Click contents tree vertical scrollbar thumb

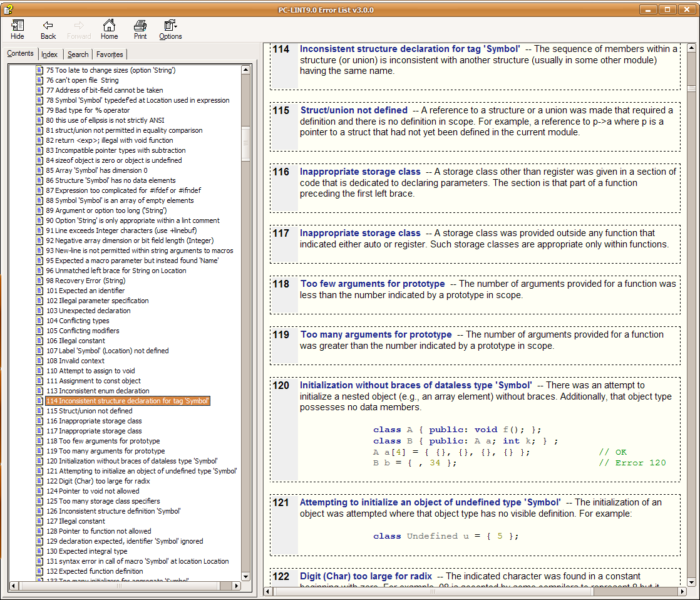pyautogui.click(x=245, y=143)
